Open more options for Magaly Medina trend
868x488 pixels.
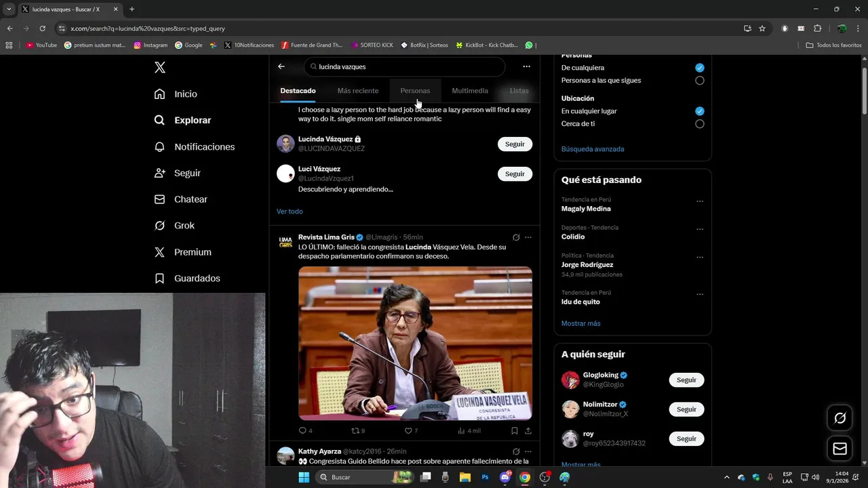pos(700,201)
